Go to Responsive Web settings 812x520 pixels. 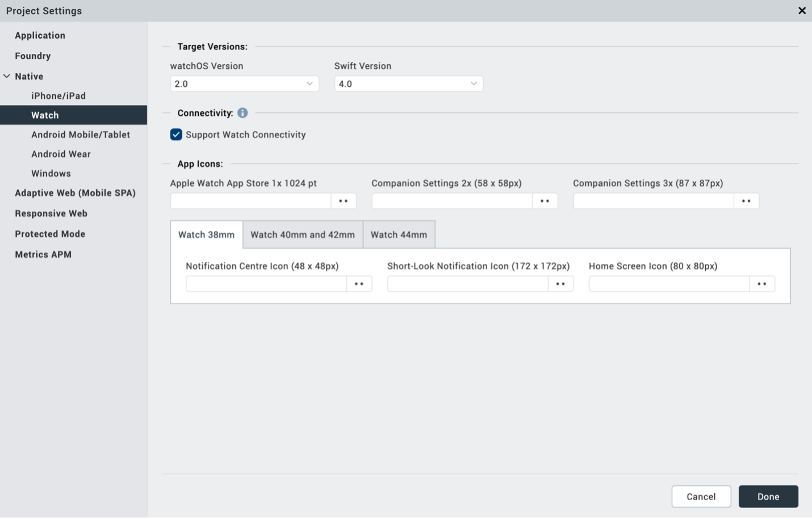pos(51,213)
